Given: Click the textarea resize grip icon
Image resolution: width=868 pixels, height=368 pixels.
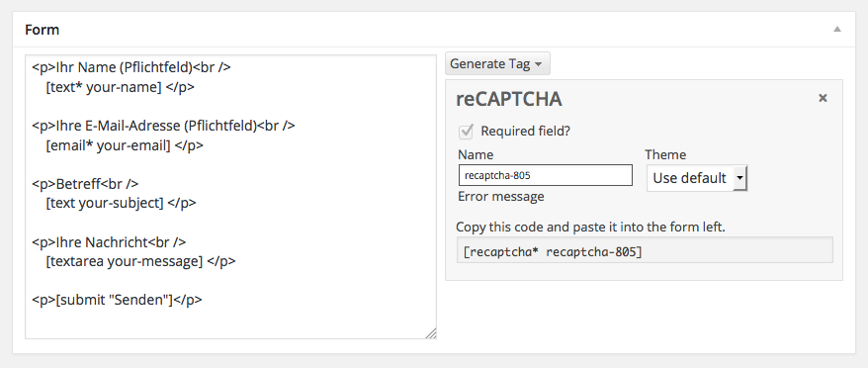Looking at the screenshot, I should pos(430,332).
